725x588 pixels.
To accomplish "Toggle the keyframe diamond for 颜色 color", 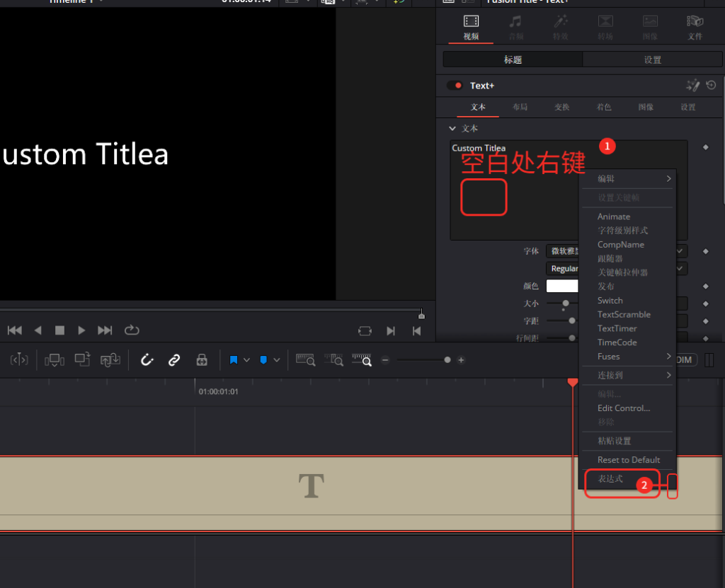I will 705,286.
